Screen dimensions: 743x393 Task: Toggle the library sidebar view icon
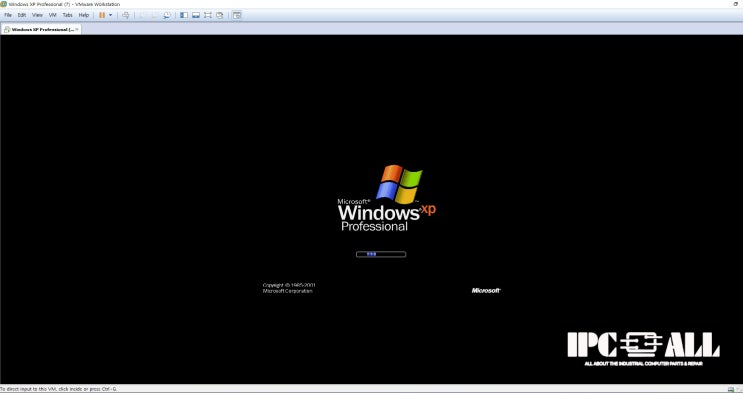tap(184, 15)
